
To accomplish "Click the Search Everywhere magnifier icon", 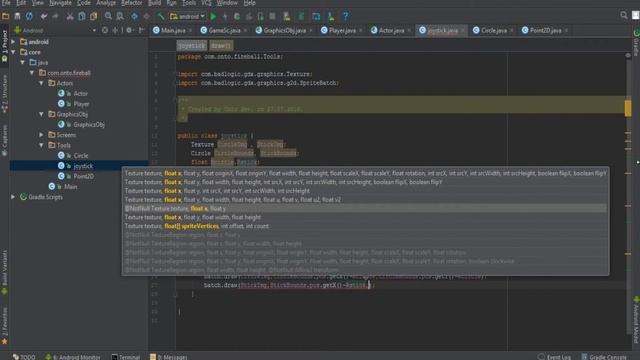I will 624,16.
